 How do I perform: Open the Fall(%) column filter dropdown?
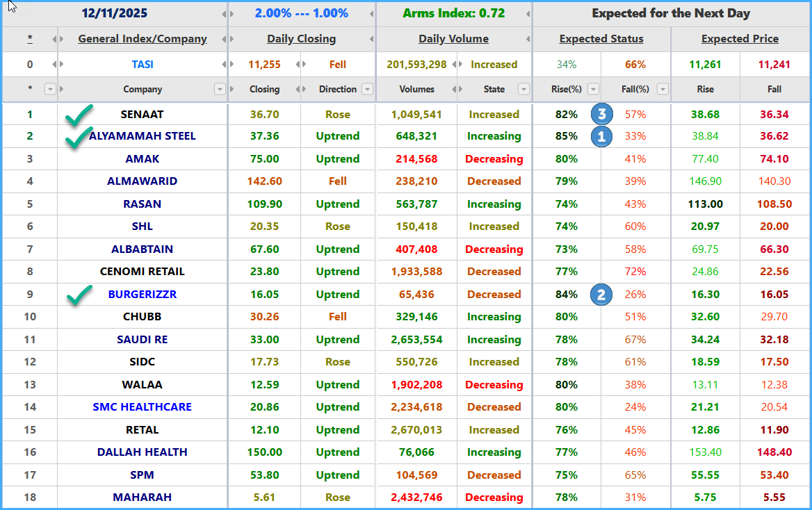(x=663, y=89)
